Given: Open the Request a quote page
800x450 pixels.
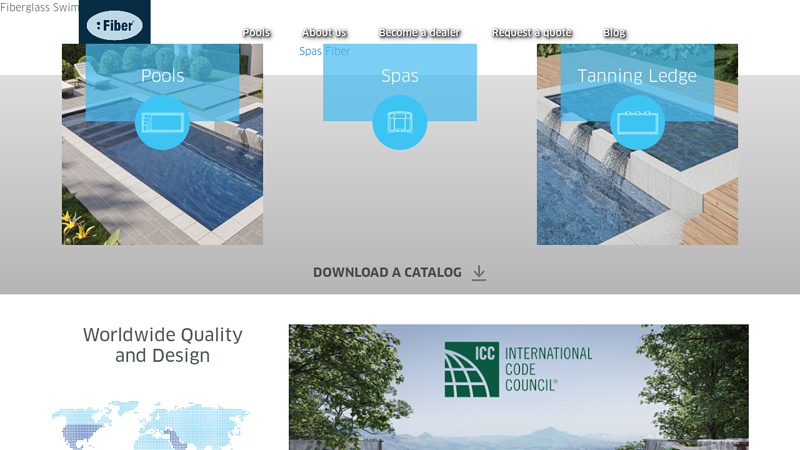Looking at the screenshot, I should (x=532, y=33).
